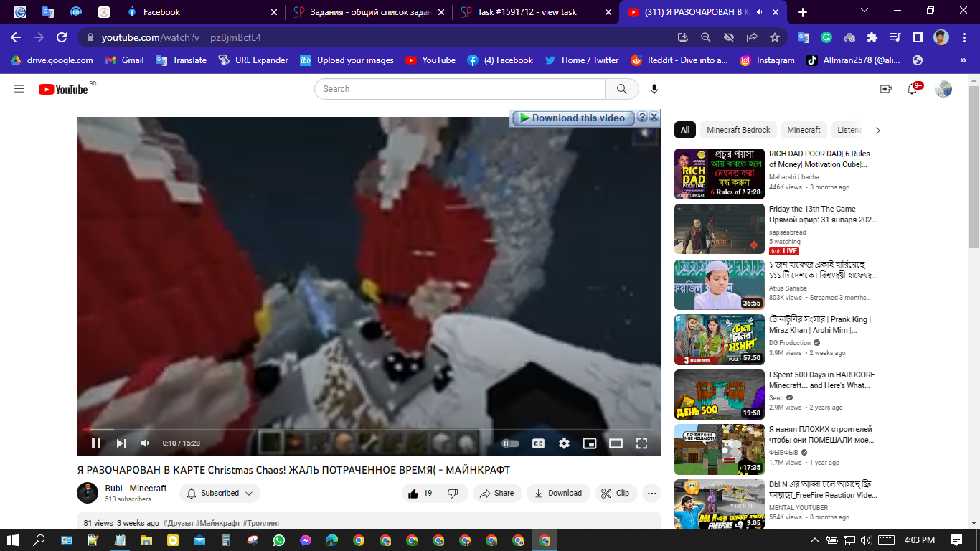Open Gmail bookmark
The width and height of the screenshot is (980, 551).
click(x=124, y=60)
